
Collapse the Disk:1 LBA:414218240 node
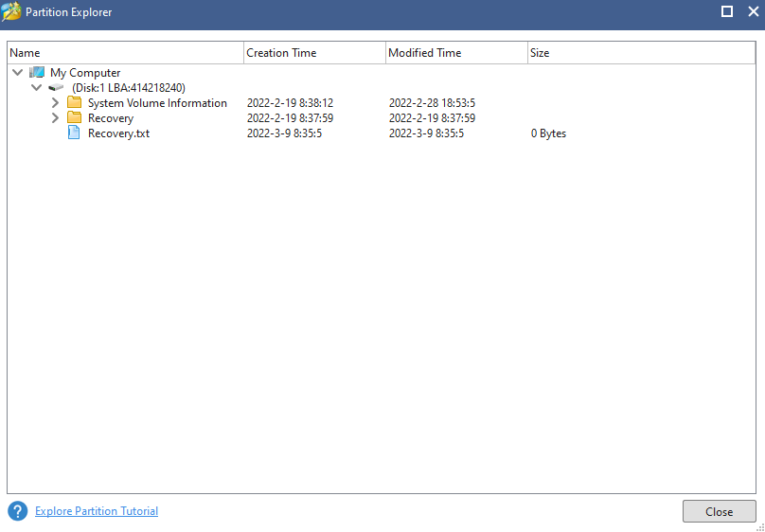pyautogui.click(x=36, y=88)
